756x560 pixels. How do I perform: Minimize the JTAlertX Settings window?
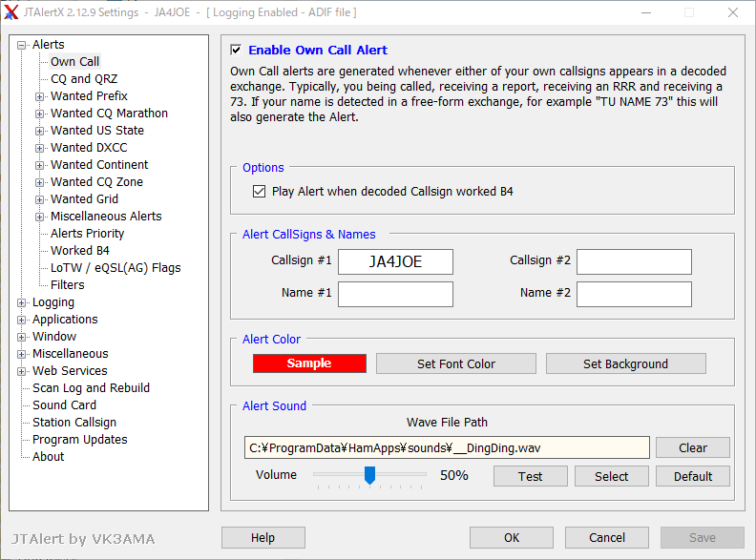(646, 12)
